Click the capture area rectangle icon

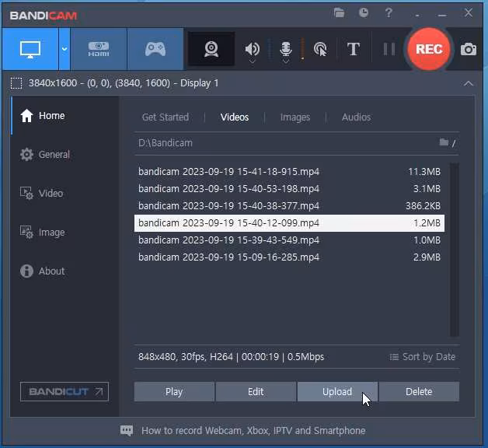click(16, 83)
